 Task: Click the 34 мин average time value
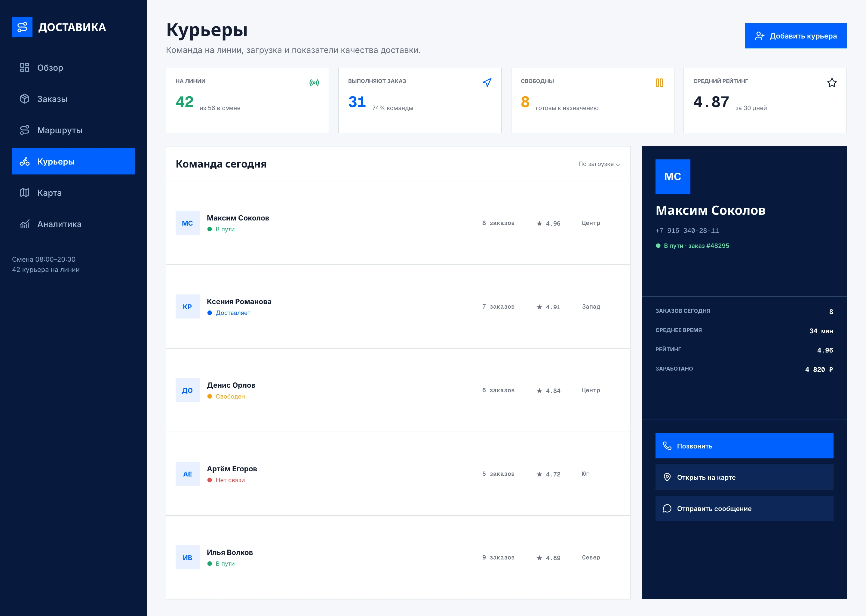(821, 331)
